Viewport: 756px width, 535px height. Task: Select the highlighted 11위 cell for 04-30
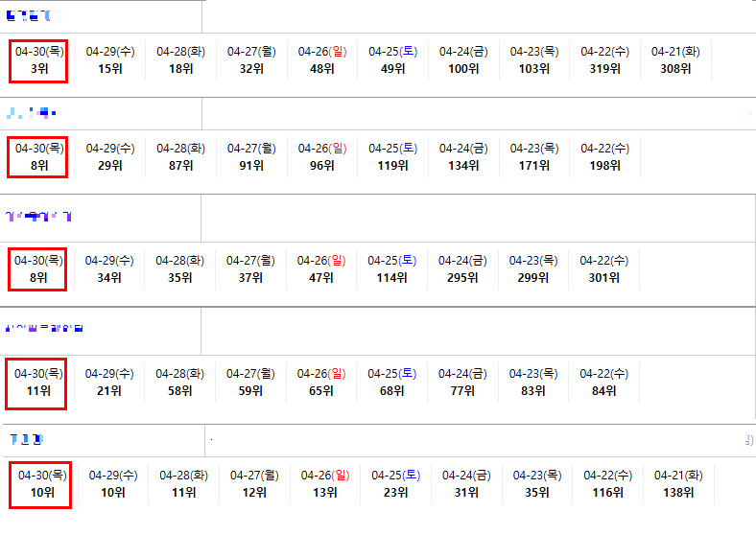click(38, 383)
